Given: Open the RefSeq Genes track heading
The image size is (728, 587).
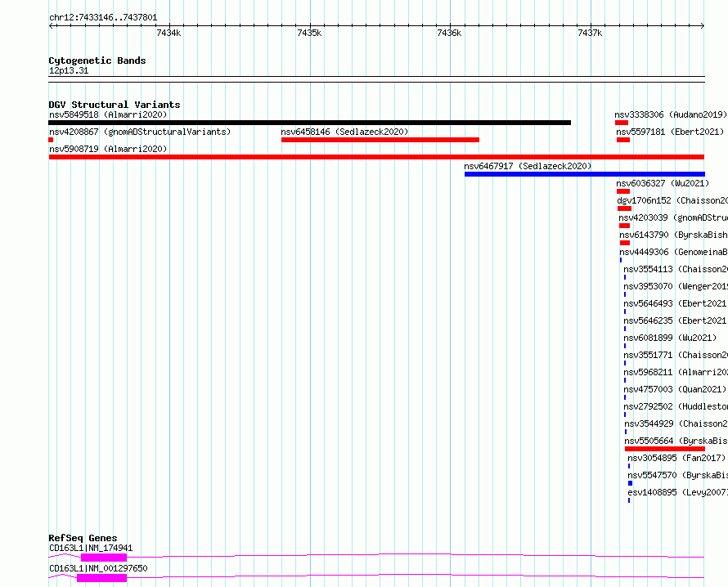Looking at the screenshot, I should (x=83, y=538).
